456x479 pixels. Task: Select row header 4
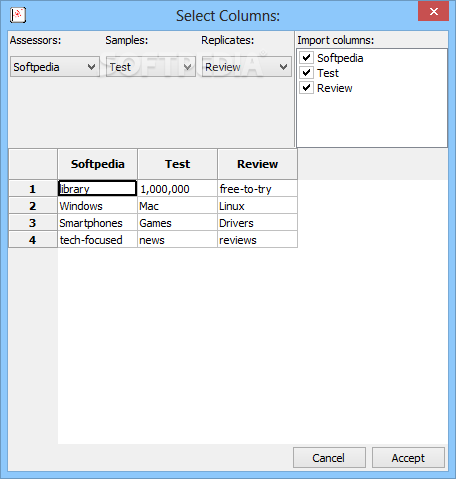[x=33, y=240]
